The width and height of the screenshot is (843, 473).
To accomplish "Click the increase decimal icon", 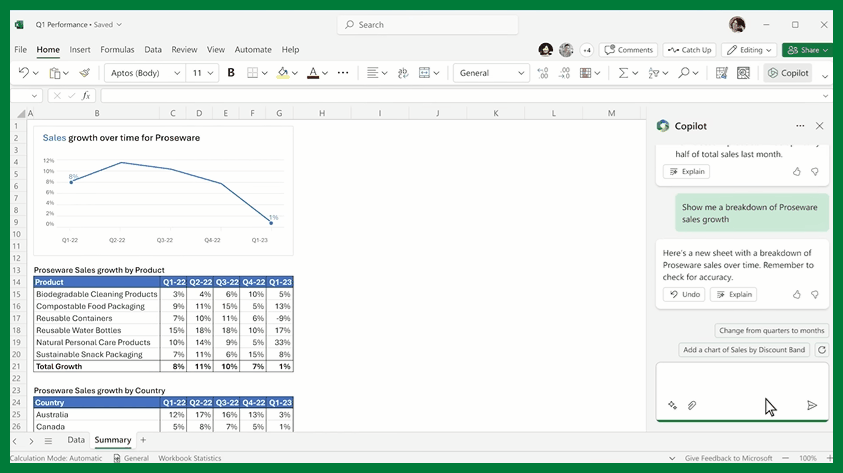I will coord(543,73).
